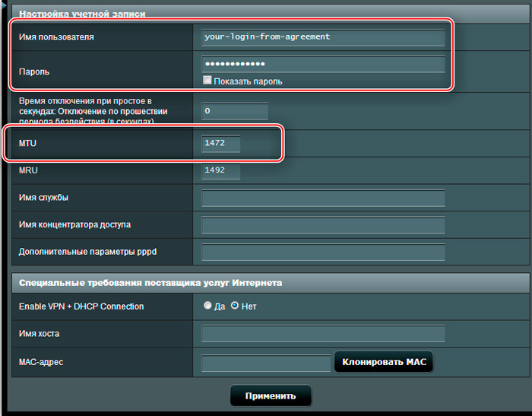Click the Имя службы label
532x416 pixels.
coord(43,198)
